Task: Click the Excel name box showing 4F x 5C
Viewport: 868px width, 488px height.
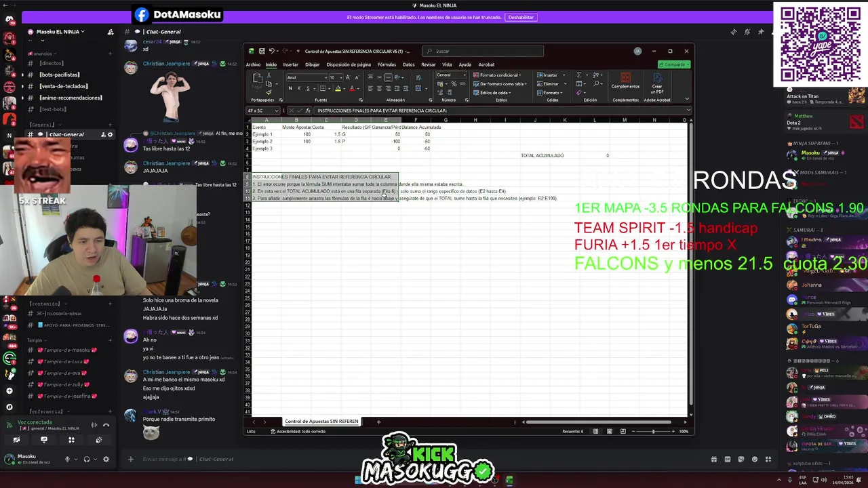Action: tap(262, 110)
